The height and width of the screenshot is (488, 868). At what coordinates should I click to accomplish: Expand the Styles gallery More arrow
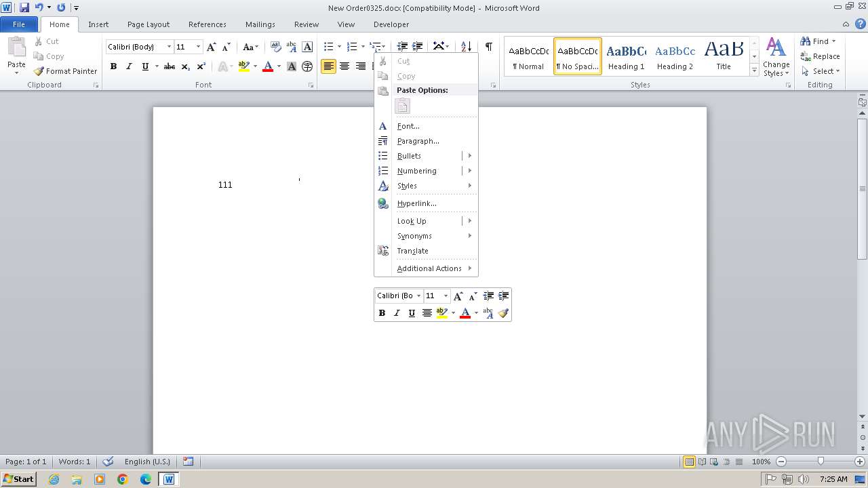click(x=754, y=70)
